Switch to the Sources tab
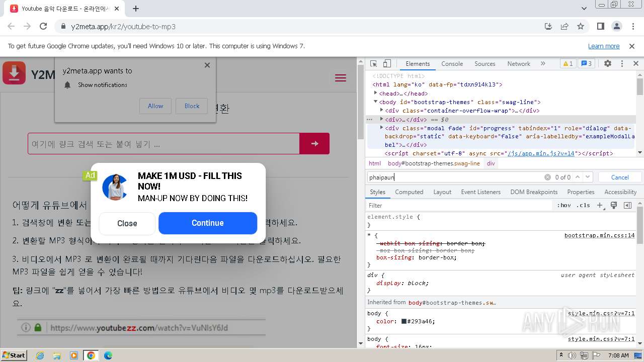Viewport: 644px width, 362px height. (x=485, y=64)
